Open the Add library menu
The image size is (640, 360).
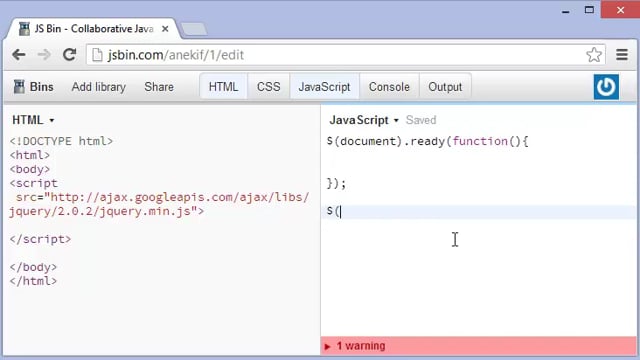[99, 87]
